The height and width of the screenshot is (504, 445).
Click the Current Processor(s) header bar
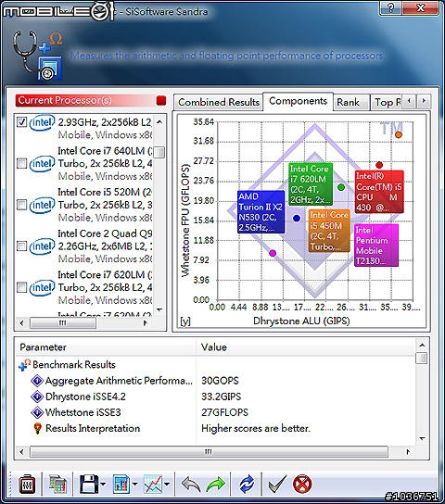91,101
